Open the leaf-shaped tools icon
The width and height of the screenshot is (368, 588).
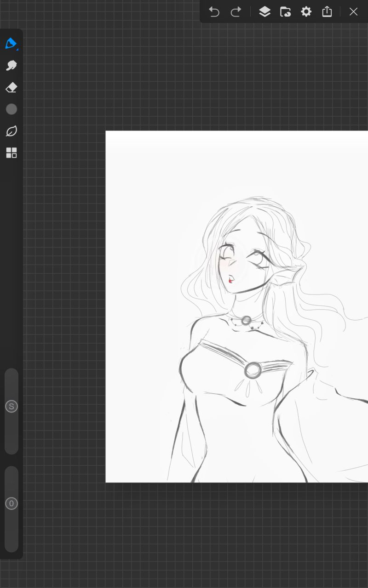pyautogui.click(x=11, y=131)
